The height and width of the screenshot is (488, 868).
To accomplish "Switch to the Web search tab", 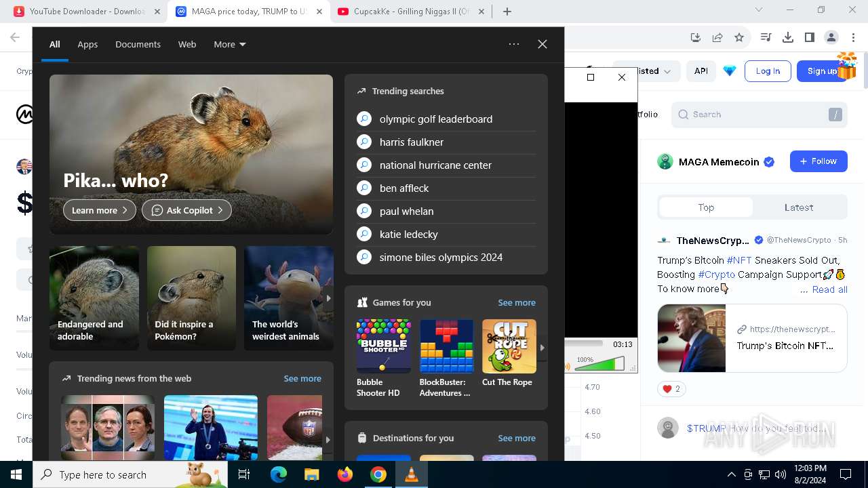I will [187, 44].
